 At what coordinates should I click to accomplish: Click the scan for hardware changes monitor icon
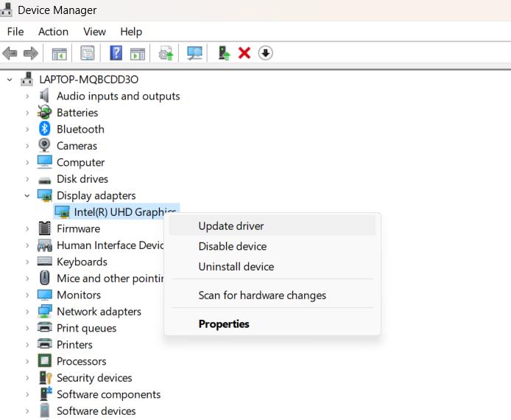[194, 53]
